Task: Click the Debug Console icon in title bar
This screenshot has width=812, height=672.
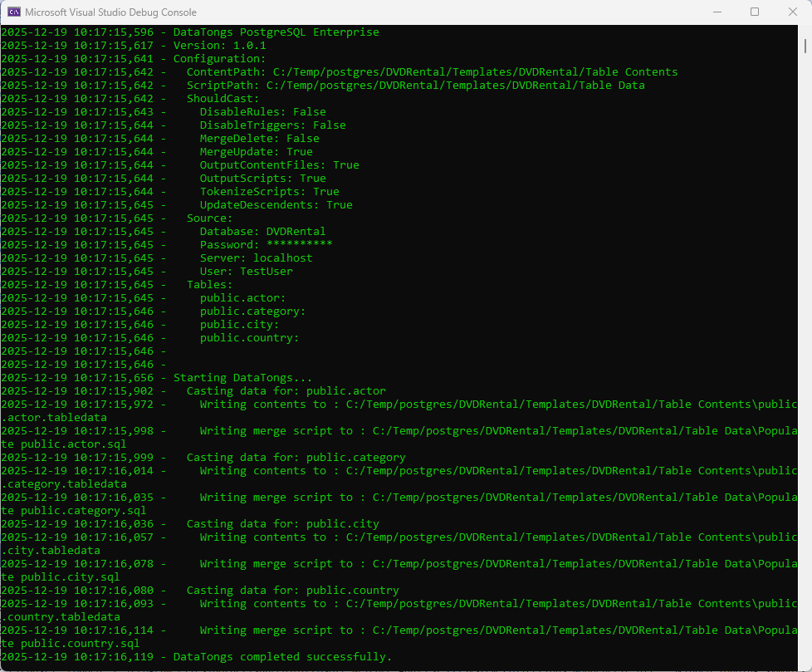Action: 12,12
